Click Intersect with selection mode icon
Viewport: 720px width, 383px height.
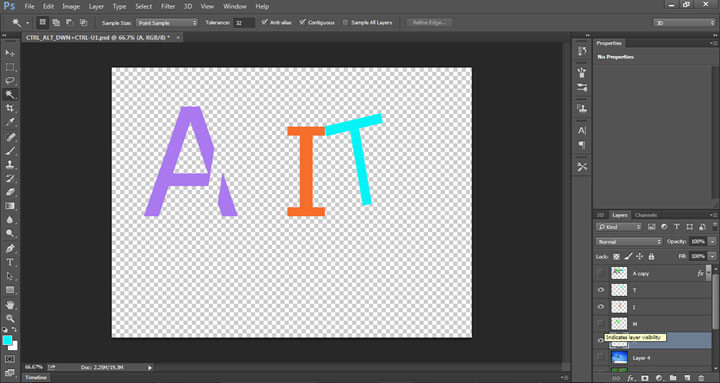coord(83,22)
